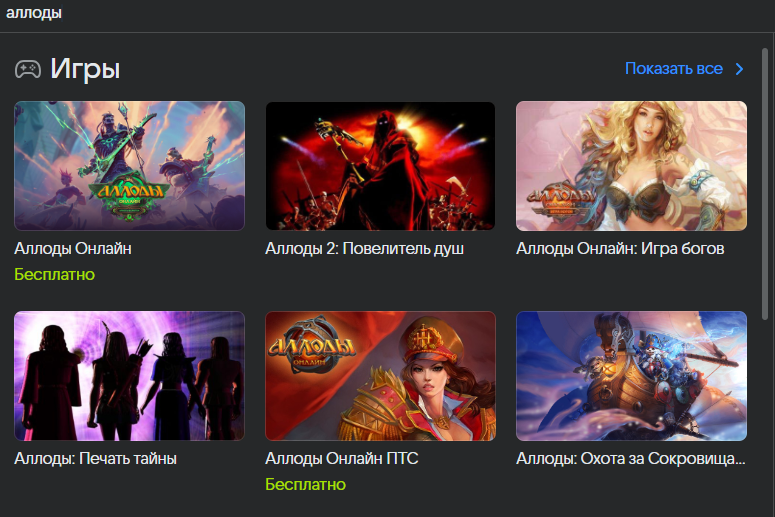Open the Аллоды: Печать тайны silhouettes cover

tap(129, 376)
